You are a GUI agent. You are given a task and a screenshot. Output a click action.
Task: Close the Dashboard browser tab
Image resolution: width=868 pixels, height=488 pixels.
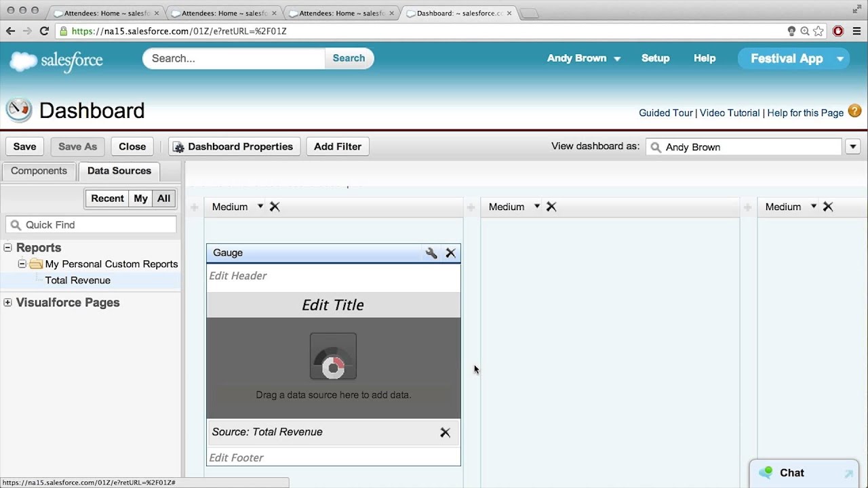(509, 13)
